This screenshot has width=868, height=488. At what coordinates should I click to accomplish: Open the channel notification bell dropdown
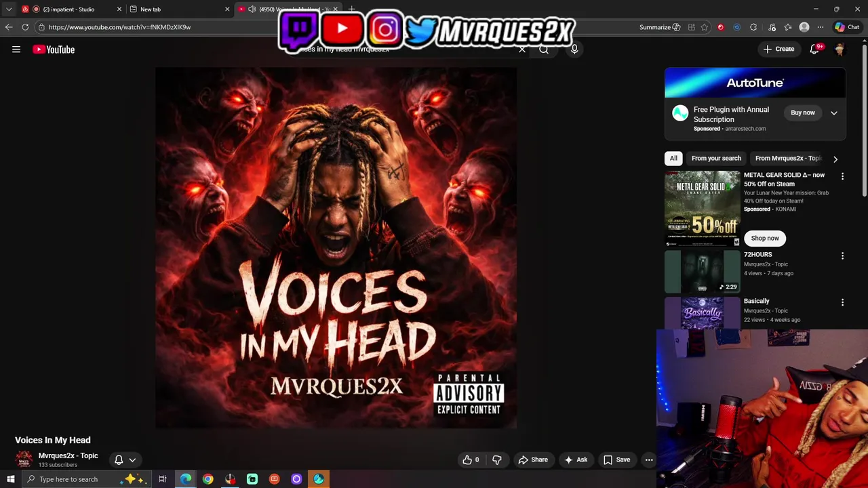coord(125,460)
